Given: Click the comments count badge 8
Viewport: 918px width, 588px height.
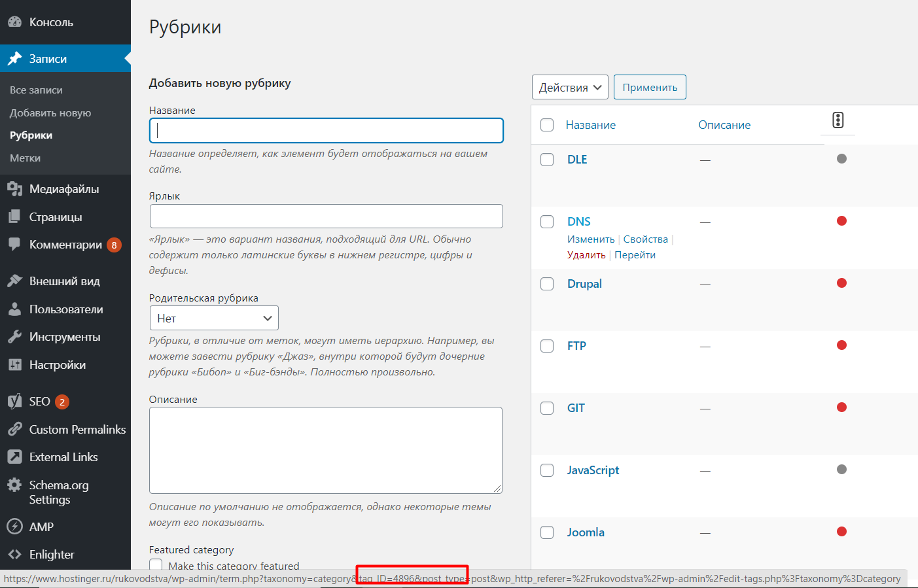Looking at the screenshot, I should pyautogui.click(x=114, y=245).
